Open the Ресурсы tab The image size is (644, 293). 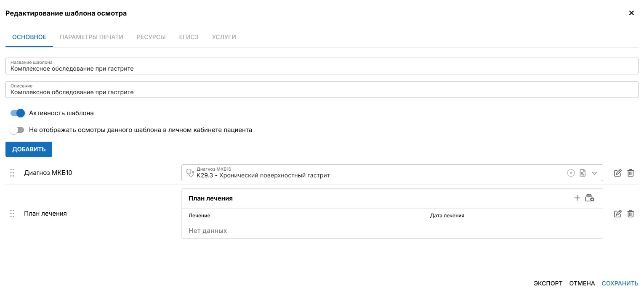[x=151, y=37]
